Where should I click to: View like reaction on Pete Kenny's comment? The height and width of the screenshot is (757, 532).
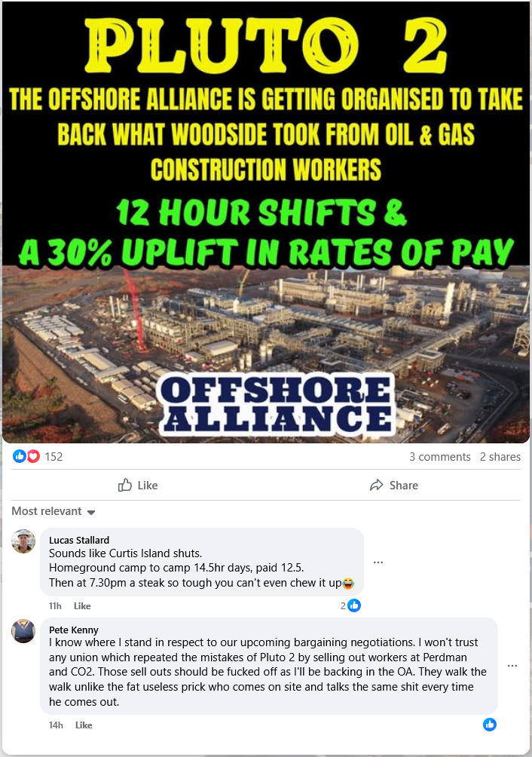[x=490, y=724]
